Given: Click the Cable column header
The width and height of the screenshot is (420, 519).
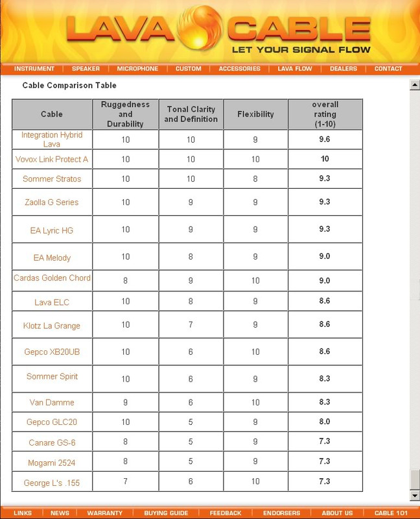Looking at the screenshot, I should tap(52, 114).
